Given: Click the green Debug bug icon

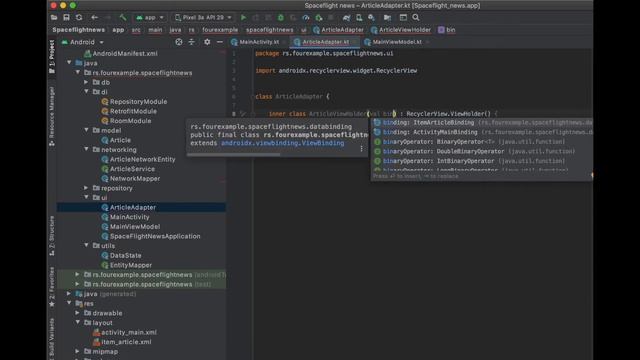Looking at the screenshot, I should [280, 18].
